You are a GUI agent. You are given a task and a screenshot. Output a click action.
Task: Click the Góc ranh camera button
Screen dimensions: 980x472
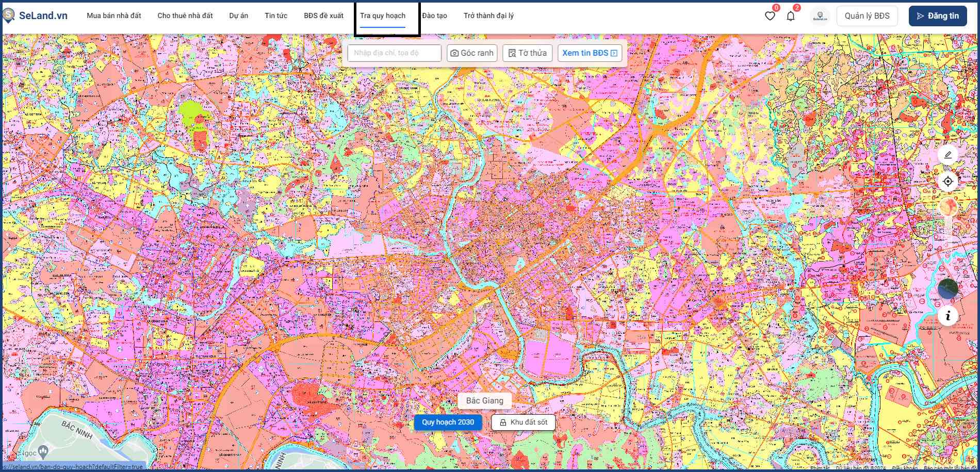471,53
